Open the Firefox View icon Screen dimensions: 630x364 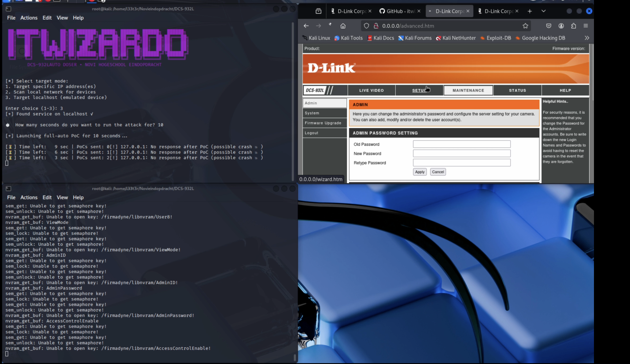click(x=318, y=11)
